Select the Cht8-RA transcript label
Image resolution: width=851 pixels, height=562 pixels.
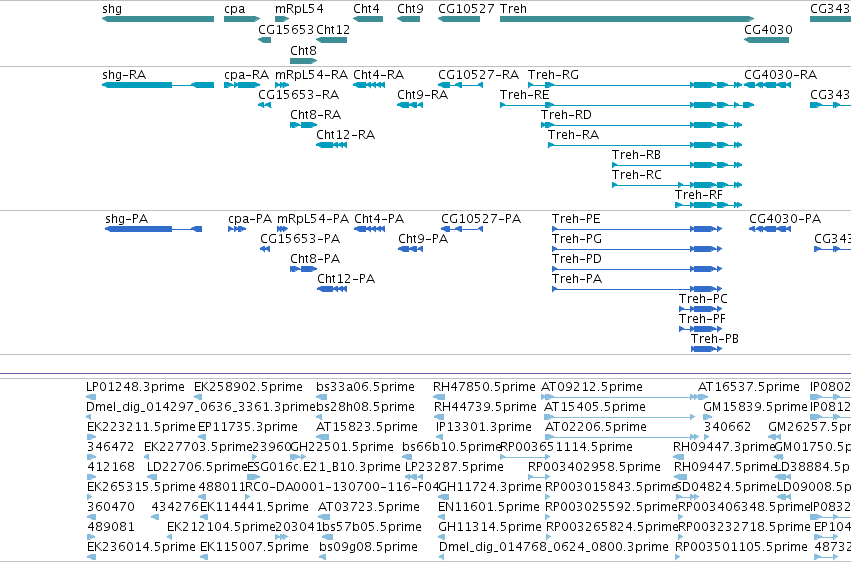click(x=315, y=114)
